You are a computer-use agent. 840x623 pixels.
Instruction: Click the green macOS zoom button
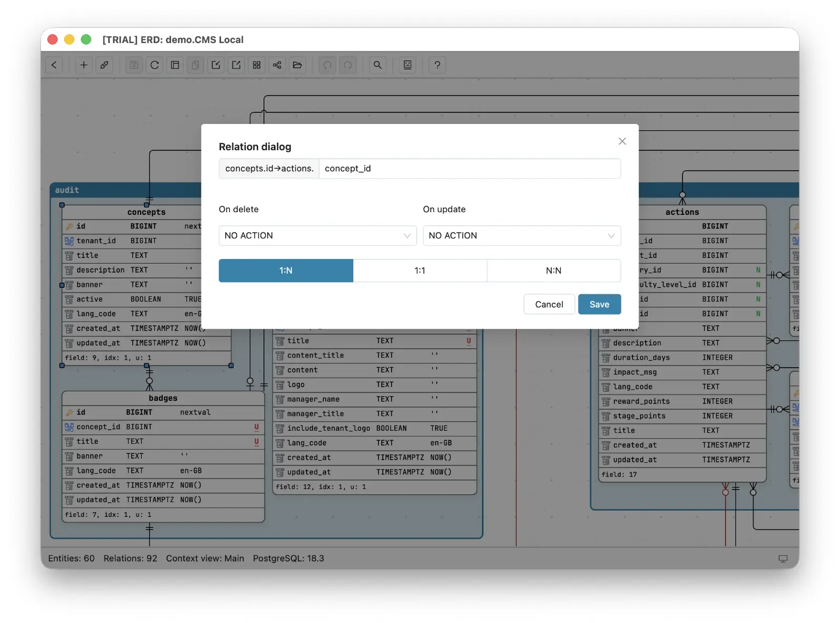pyautogui.click(x=86, y=39)
